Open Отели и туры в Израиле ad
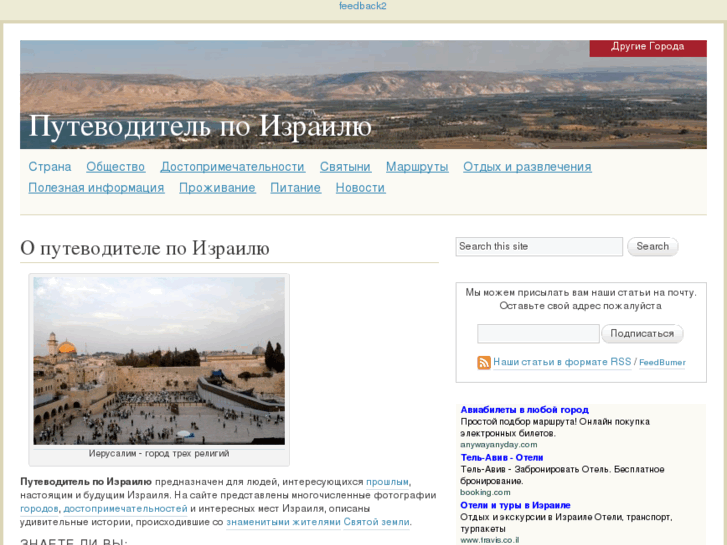Image resolution: width=727 pixels, height=545 pixels. click(515, 506)
